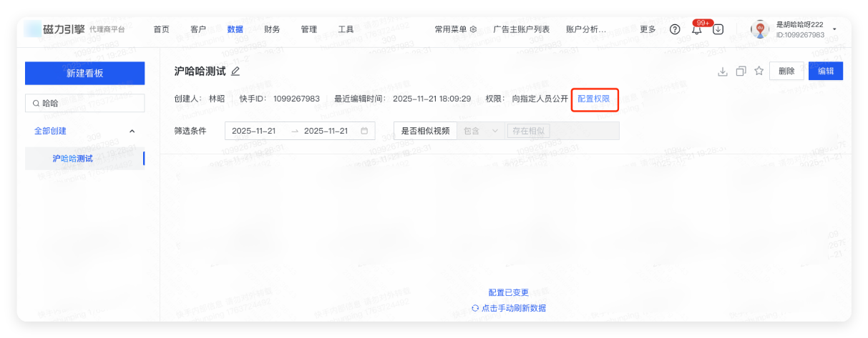868x338 pixels.
Task: Open the 包含 operator dropdown
Action: [481, 131]
